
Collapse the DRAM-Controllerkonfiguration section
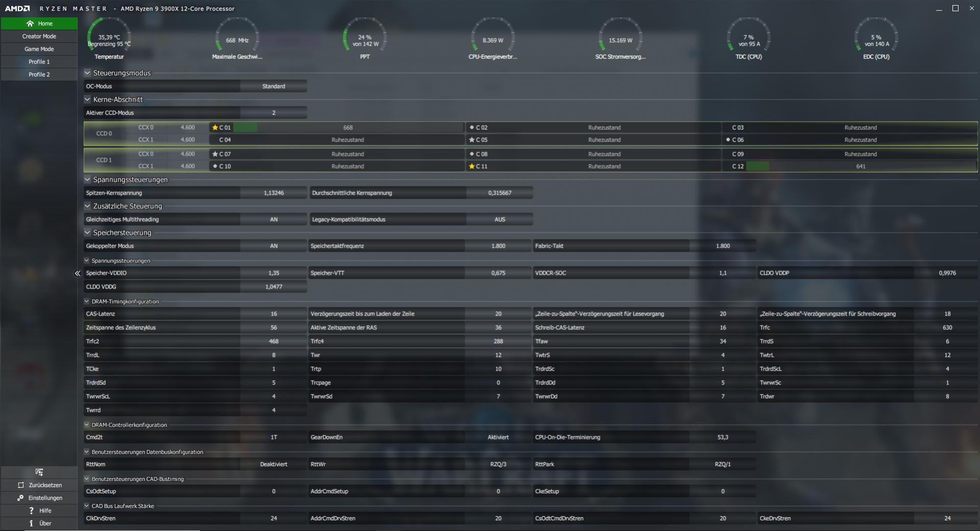[87, 425]
